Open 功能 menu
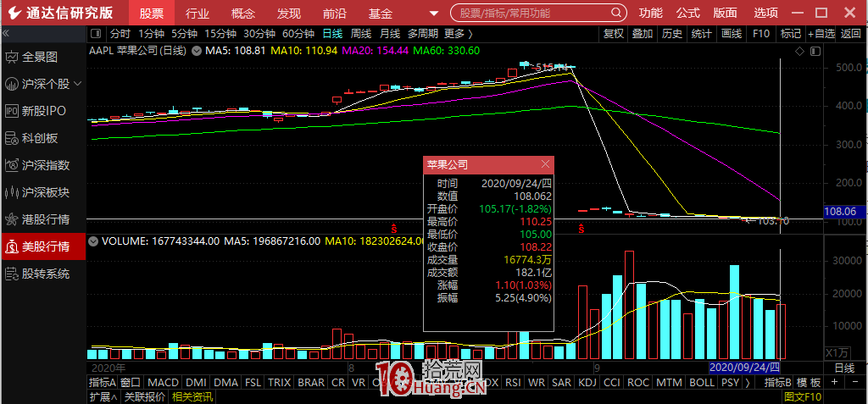Image resolution: width=868 pixels, height=404 pixels. [x=650, y=13]
